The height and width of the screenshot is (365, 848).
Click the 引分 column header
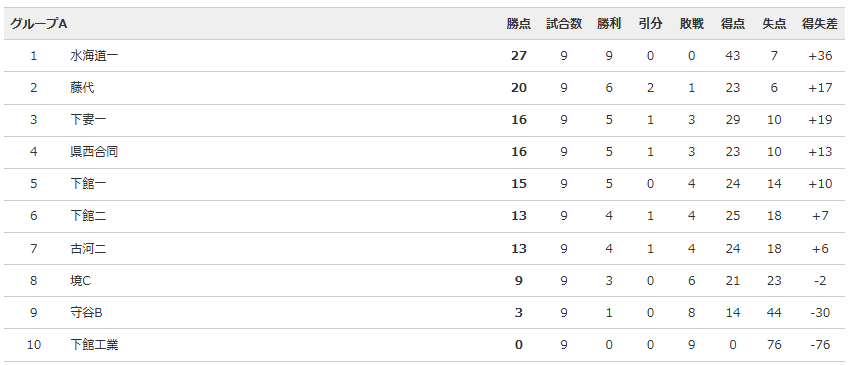click(x=650, y=24)
